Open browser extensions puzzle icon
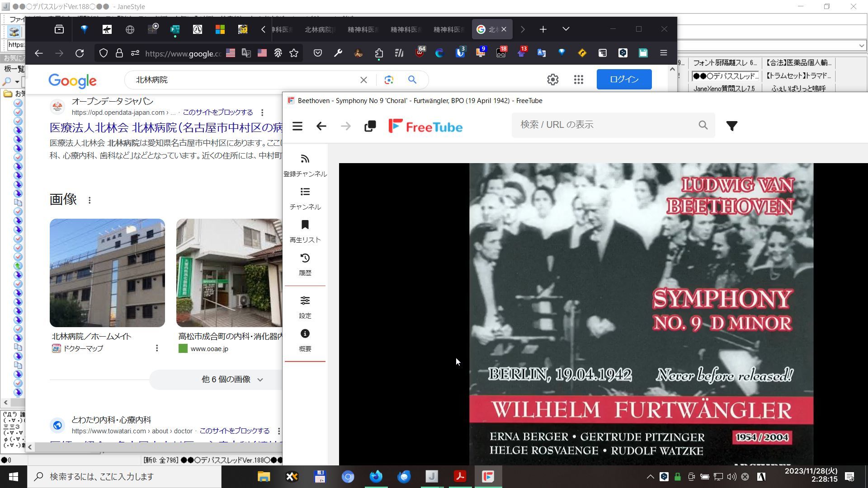Viewport: 868px width, 488px height. [379, 53]
